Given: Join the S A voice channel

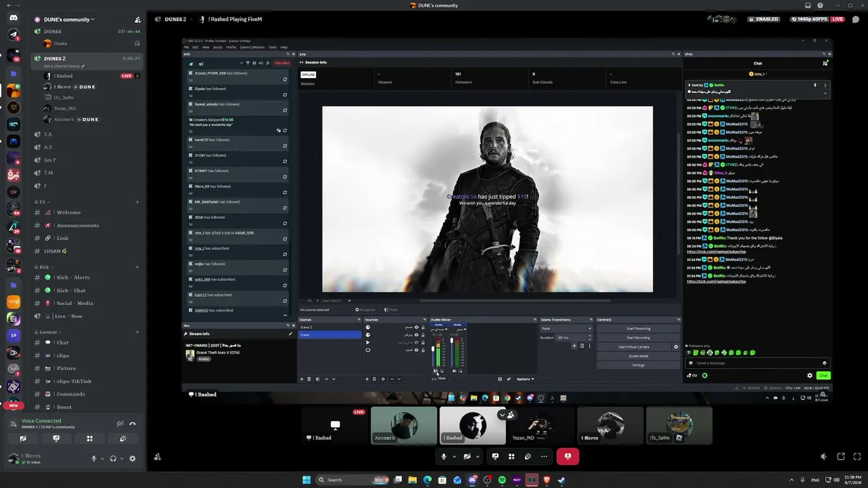Looking at the screenshot, I should [87, 134].
